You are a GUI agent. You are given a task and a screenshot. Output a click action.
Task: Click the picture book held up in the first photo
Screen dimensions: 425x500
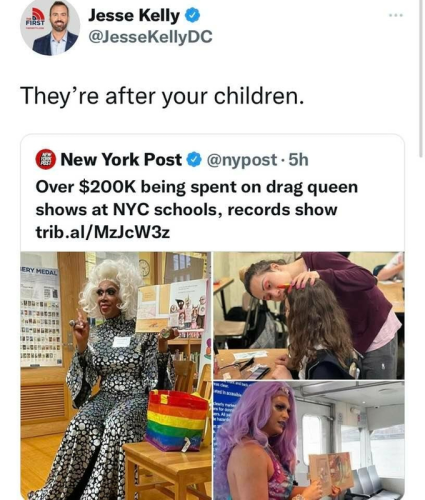click(x=172, y=306)
